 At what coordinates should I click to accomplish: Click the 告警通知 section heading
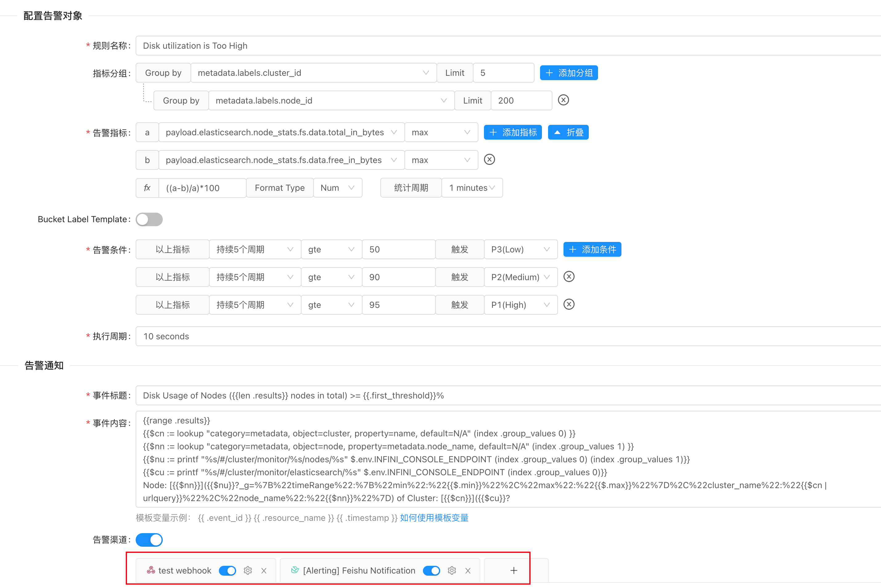tap(44, 365)
